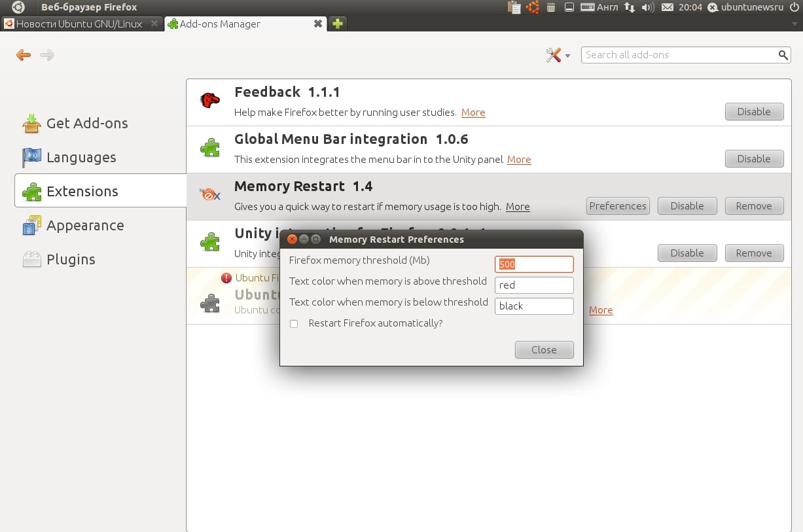The height and width of the screenshot is (532, 803).
Task: Open the network connection indicator
Action: [630, 7]
